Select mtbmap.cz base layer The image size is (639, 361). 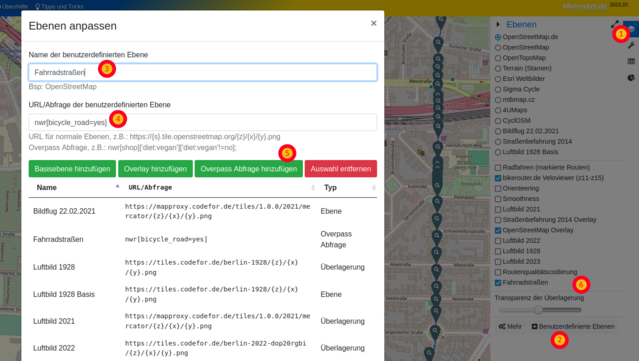pos(498,100)
